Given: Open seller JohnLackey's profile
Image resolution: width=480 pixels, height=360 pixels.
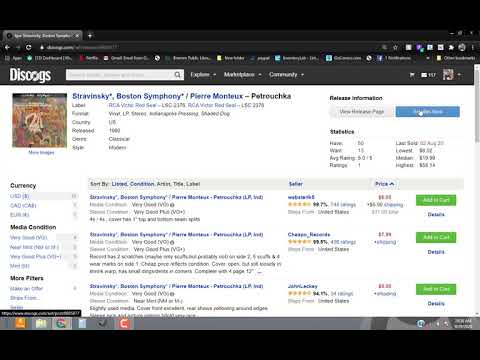Looking at the screenshot, I should tap(303, 286).
